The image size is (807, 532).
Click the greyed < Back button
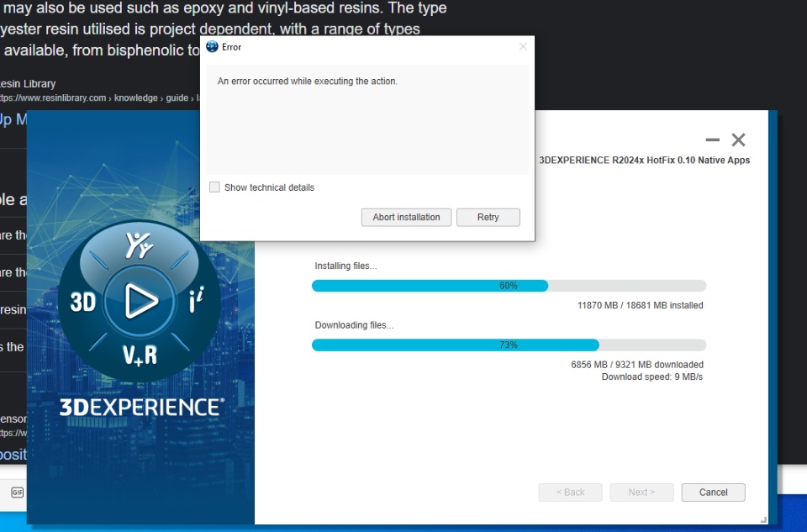point(570,492)
